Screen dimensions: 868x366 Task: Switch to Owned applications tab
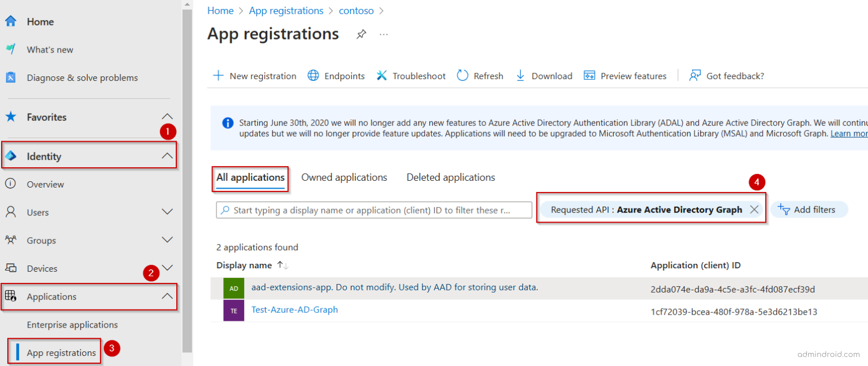344,177
